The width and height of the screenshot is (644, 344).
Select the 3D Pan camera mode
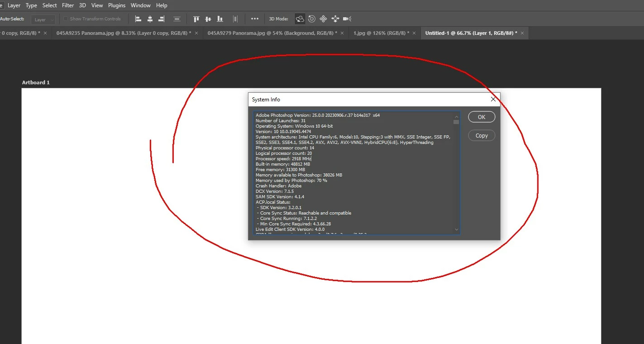pos(323,19)
